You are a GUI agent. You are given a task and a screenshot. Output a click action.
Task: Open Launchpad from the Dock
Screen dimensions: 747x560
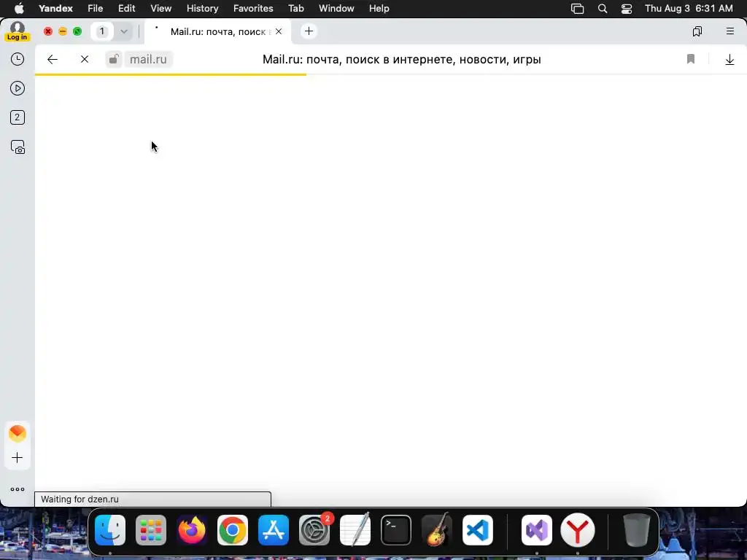point(151,530)
